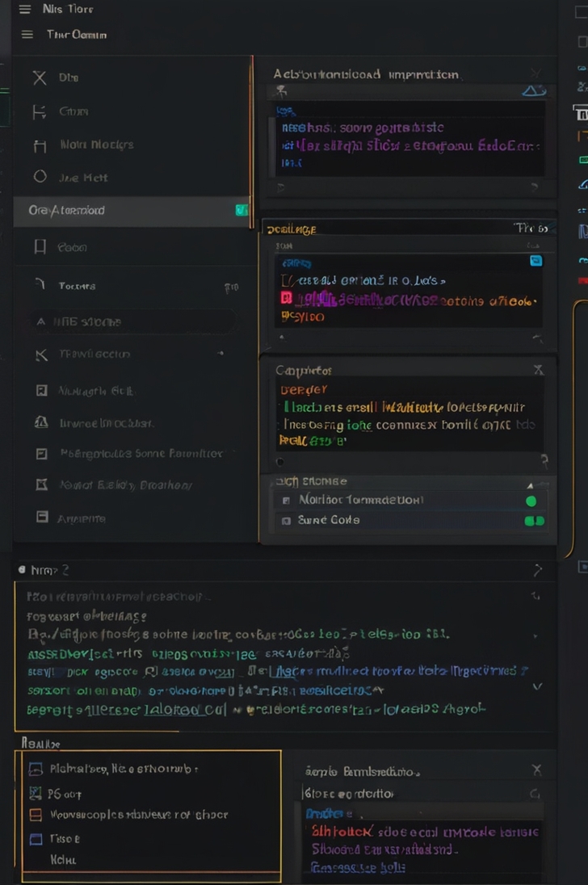588x885 pixels.
Task: Click the K-shaped icon in the sidebar
Action: 41,354
